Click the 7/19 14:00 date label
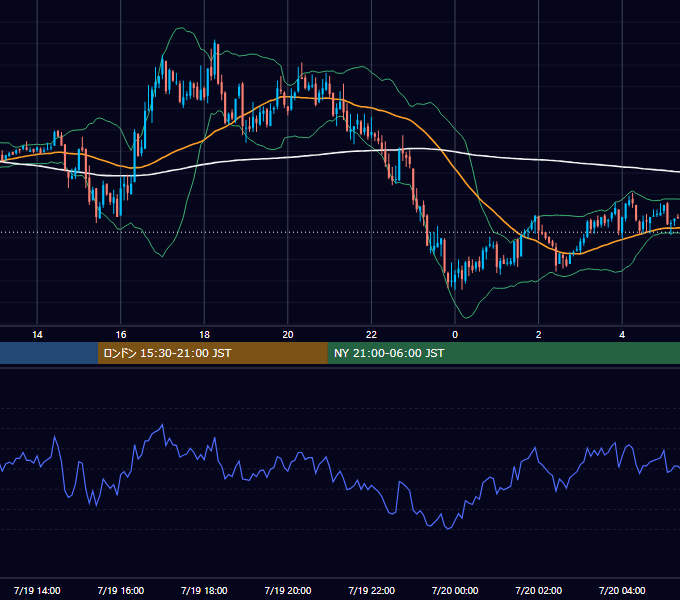 (37, 590)
